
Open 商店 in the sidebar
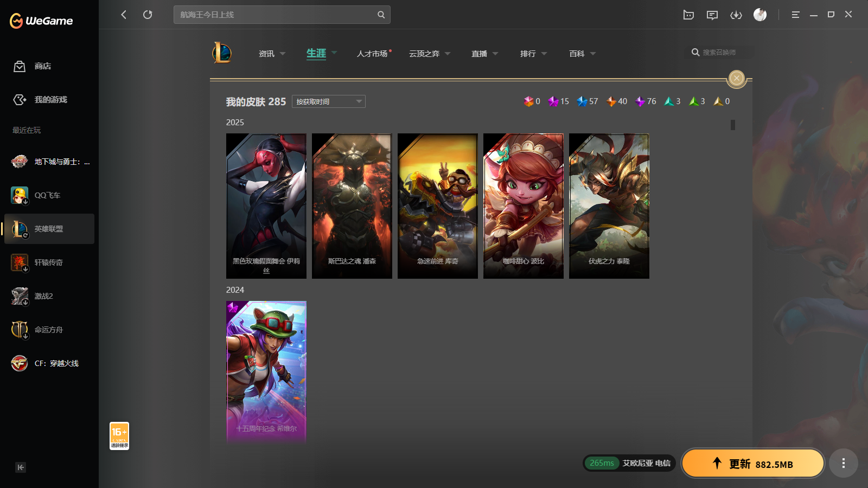[49, 66]
